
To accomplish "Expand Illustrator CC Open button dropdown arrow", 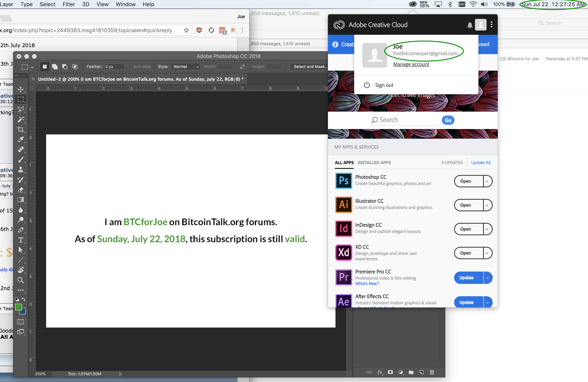I will (x=487, y=205).
